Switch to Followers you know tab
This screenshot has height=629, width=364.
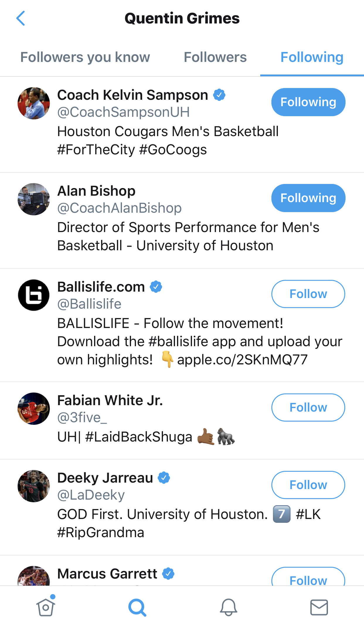[85, 57]
